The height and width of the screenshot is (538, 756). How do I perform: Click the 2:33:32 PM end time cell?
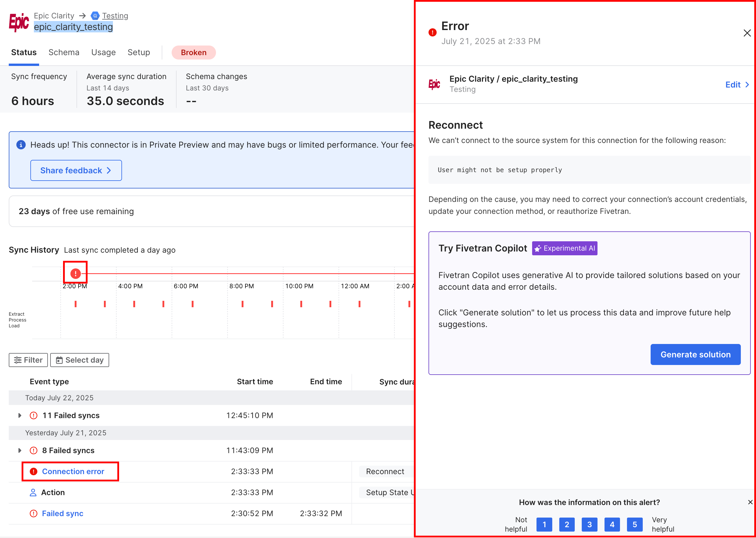click(321, 513)
